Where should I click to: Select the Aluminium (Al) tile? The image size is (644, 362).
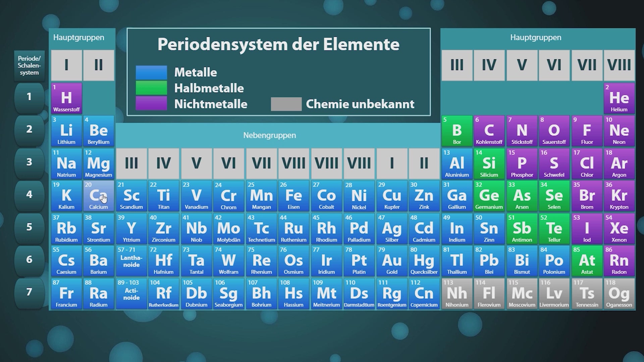point(457,164)
